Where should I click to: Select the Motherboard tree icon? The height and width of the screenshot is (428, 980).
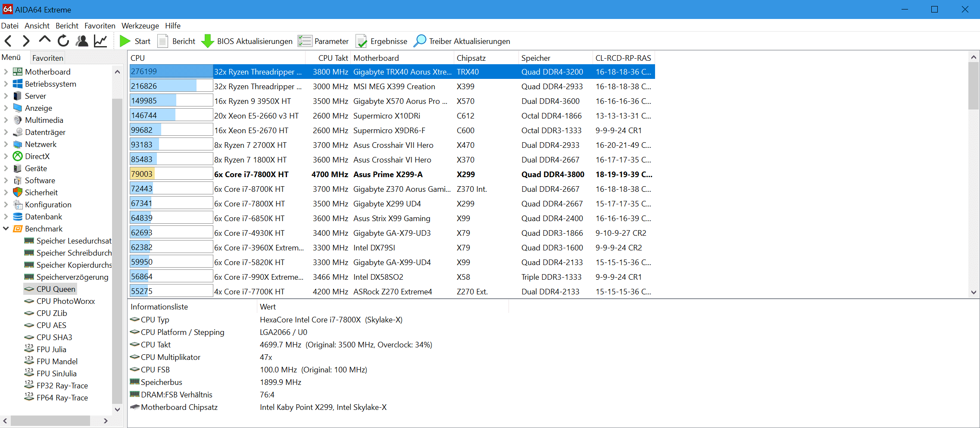pos(18,72)
